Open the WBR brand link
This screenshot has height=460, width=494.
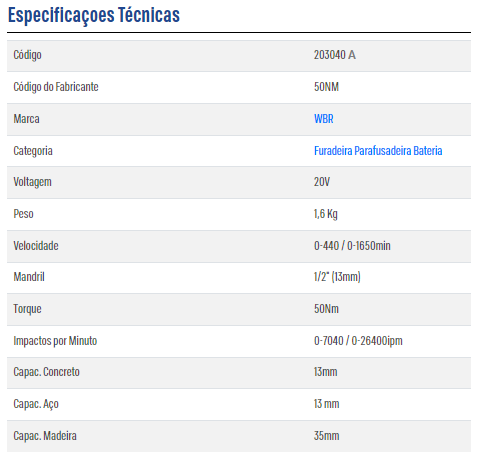[x=323, y=119]
